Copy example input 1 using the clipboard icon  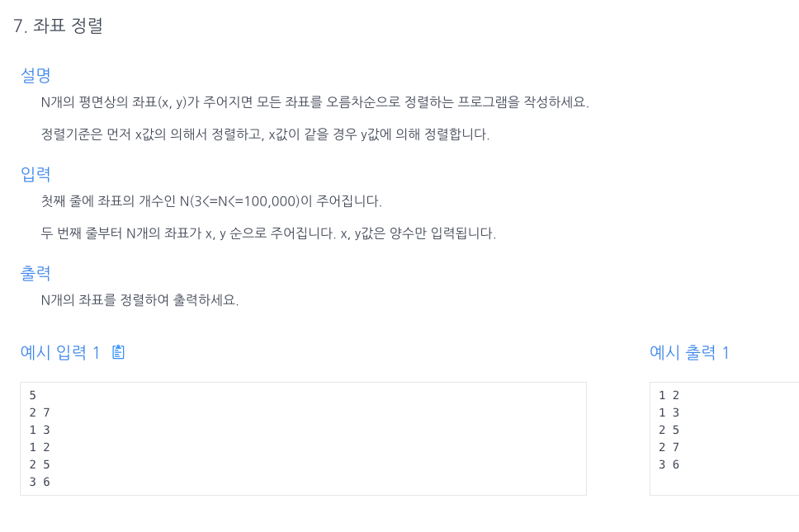[x=118, y=352]
